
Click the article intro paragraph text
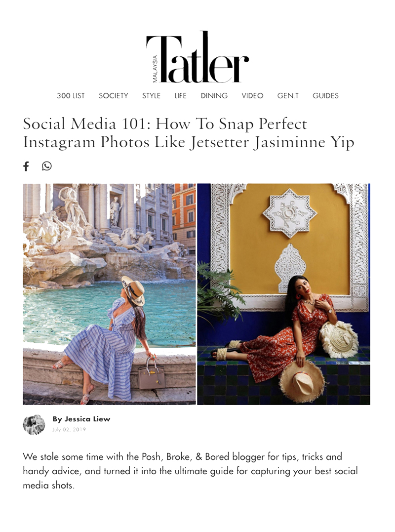(190, 471)
